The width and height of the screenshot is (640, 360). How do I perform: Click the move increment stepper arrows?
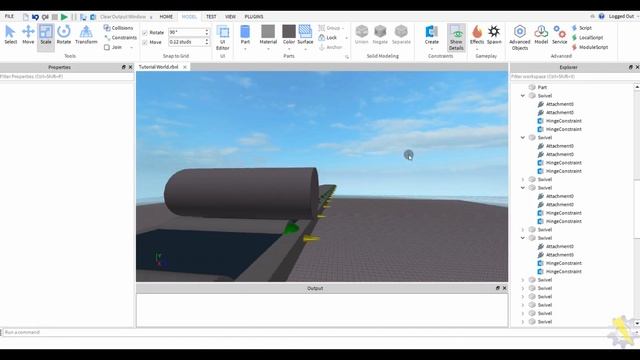coord(207,42)
